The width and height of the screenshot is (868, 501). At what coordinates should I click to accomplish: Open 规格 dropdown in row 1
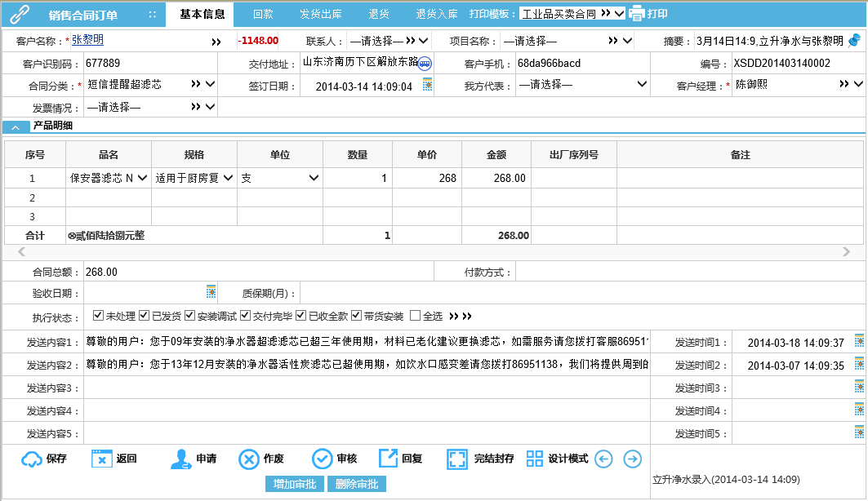(228, 178)
